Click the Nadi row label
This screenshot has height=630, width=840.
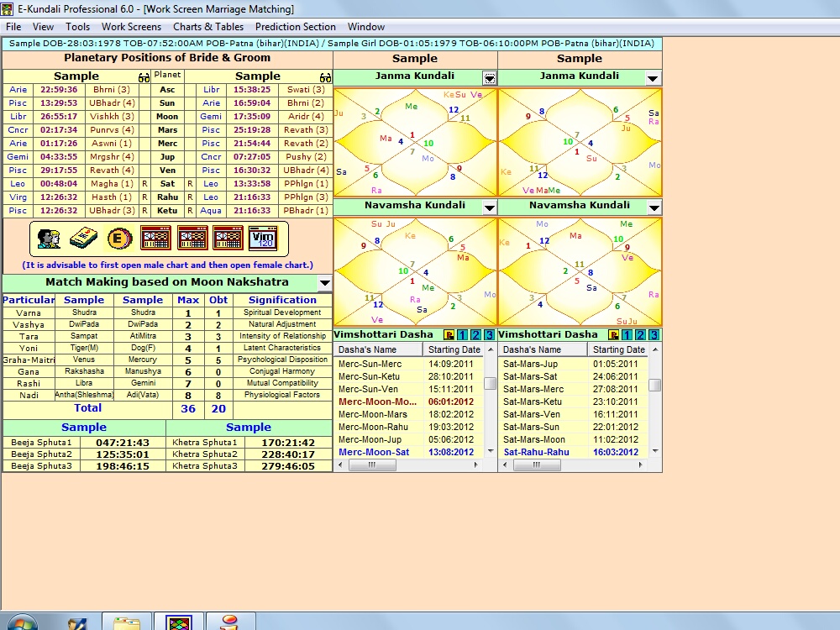29,396
